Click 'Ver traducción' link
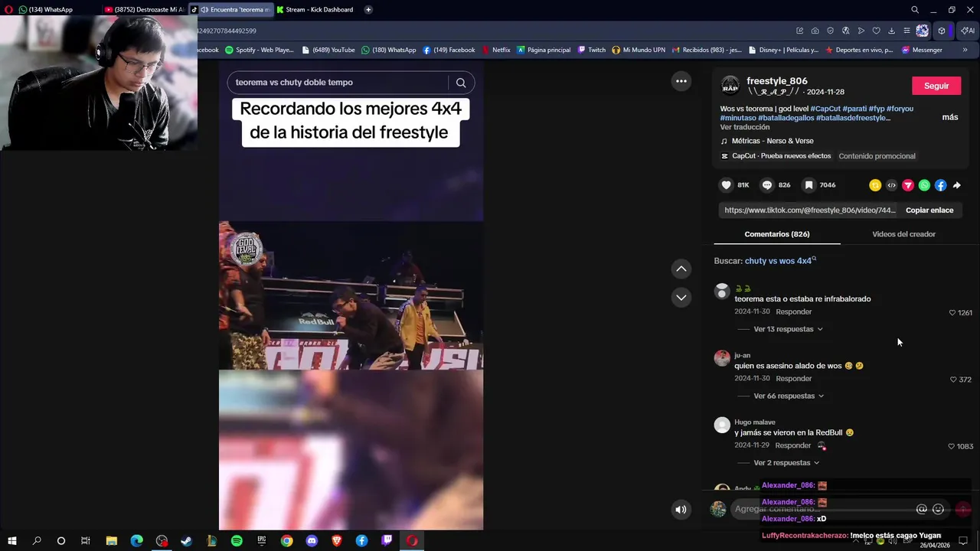The width and height of the screenshot is (980, 551). click(x=744, y=127)
